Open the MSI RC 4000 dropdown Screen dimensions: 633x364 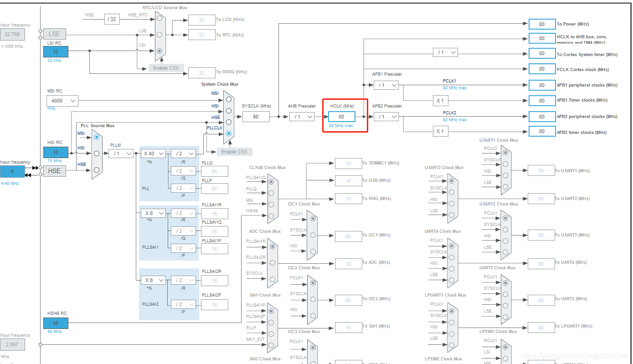62,101
